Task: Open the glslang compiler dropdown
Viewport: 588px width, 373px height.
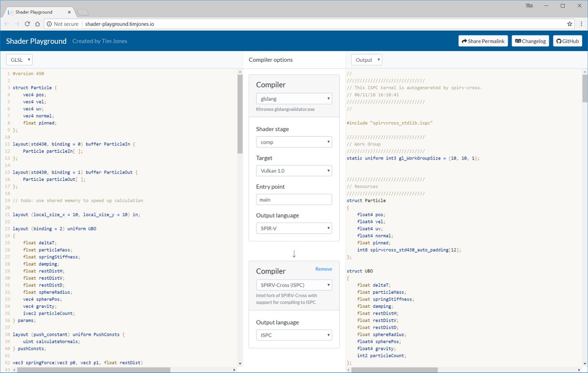Action: (x=294, y=99)
